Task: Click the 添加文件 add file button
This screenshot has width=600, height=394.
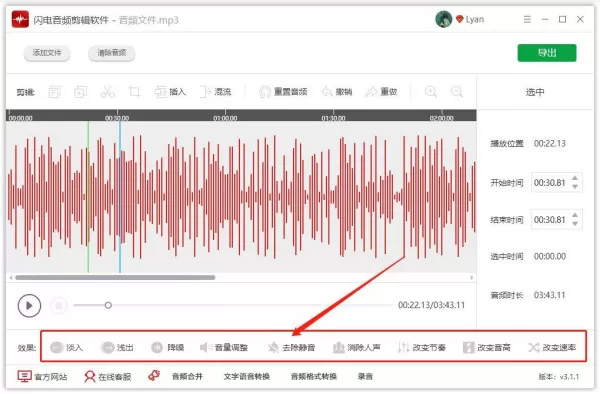Action: click(x=47, y=53)
